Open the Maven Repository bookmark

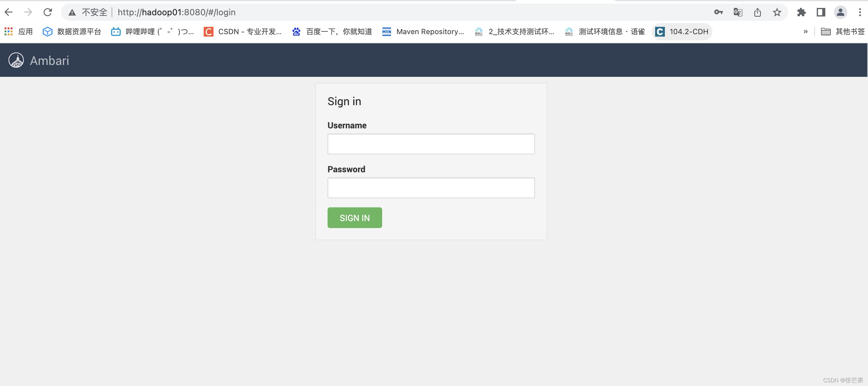click(423, 32)
